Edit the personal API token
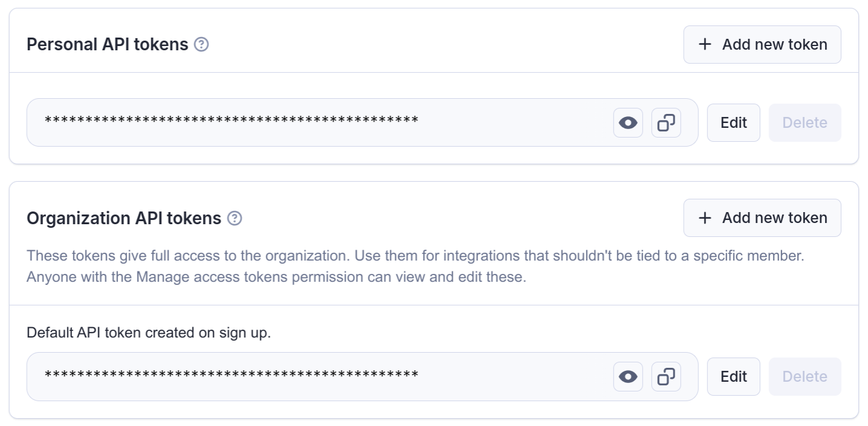 (733, 122)
